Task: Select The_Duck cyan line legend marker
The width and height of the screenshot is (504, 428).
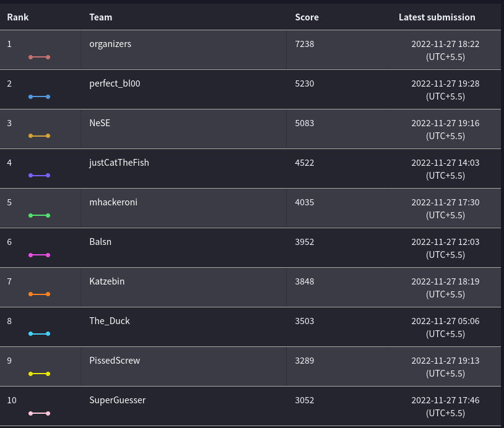Action: (39, 333)
